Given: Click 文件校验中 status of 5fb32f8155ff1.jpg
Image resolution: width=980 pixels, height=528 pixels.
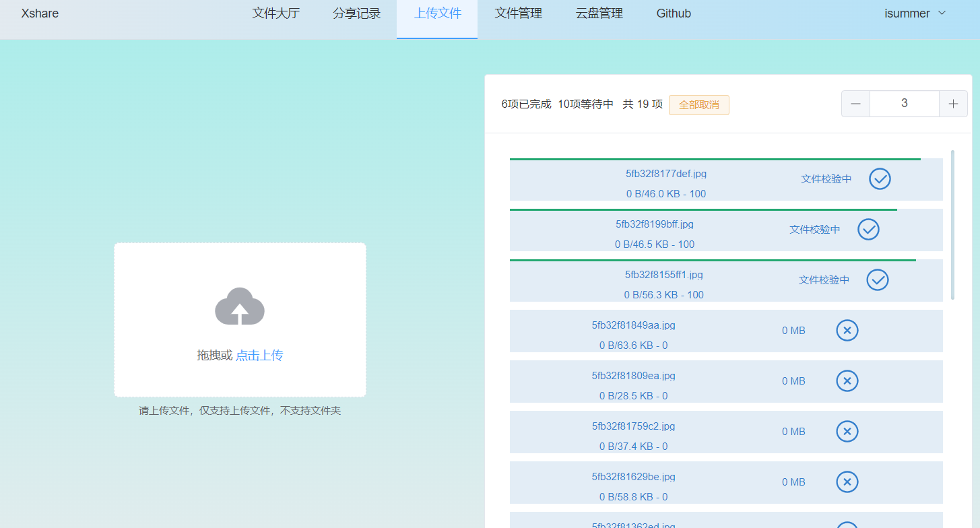Looking at the screenshot, I should 824,280.
